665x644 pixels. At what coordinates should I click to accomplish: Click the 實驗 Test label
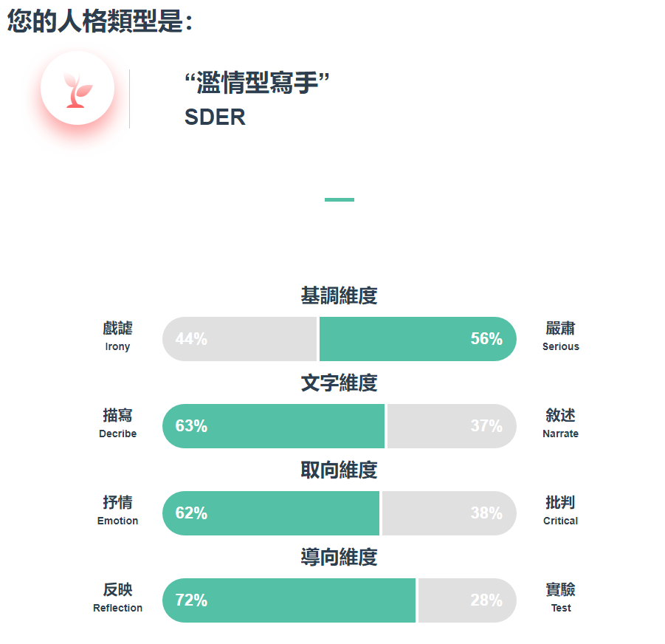[x=561, y=597]
